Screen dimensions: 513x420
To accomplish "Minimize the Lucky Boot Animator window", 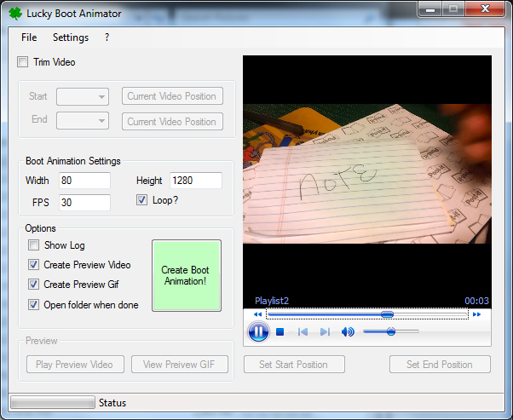I will [430, 9].
